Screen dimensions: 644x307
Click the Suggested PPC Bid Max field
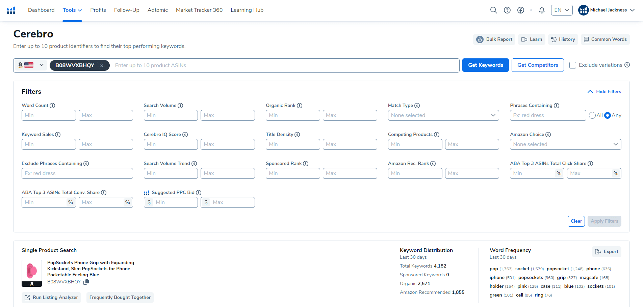[x=228, y=202]
